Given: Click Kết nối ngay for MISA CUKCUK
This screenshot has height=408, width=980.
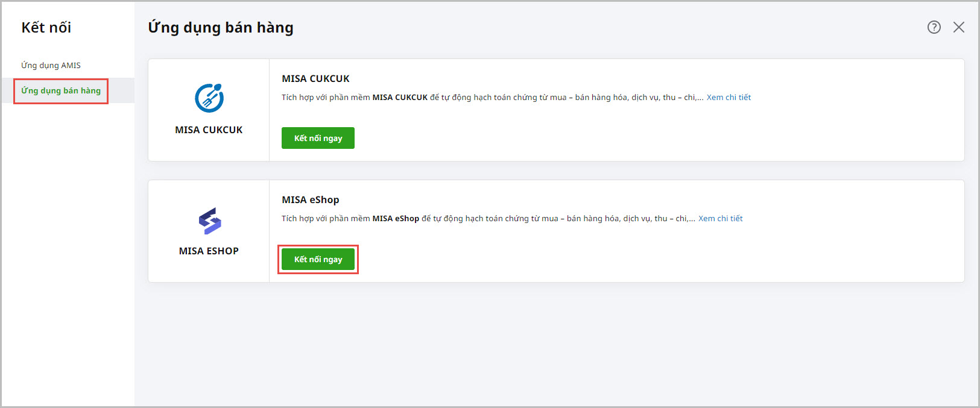Looking at the screenshot, I should [x=318, y=138].
